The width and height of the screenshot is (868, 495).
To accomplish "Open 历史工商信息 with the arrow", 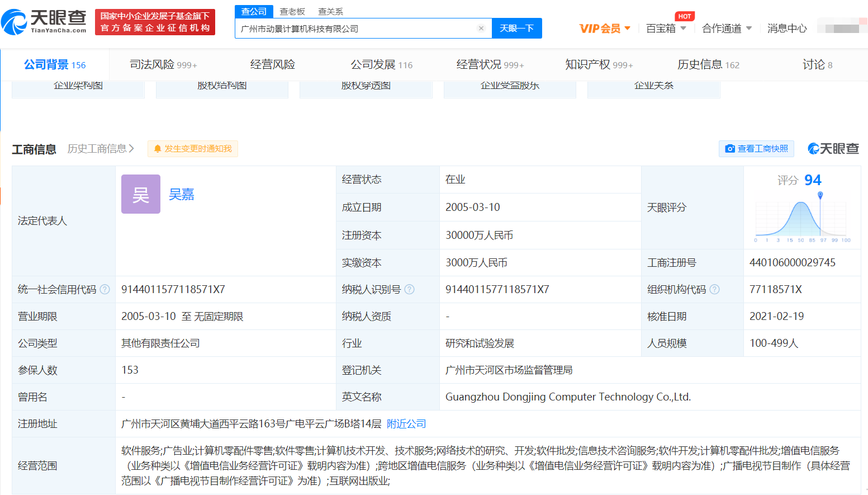I will tap(101, 149).
